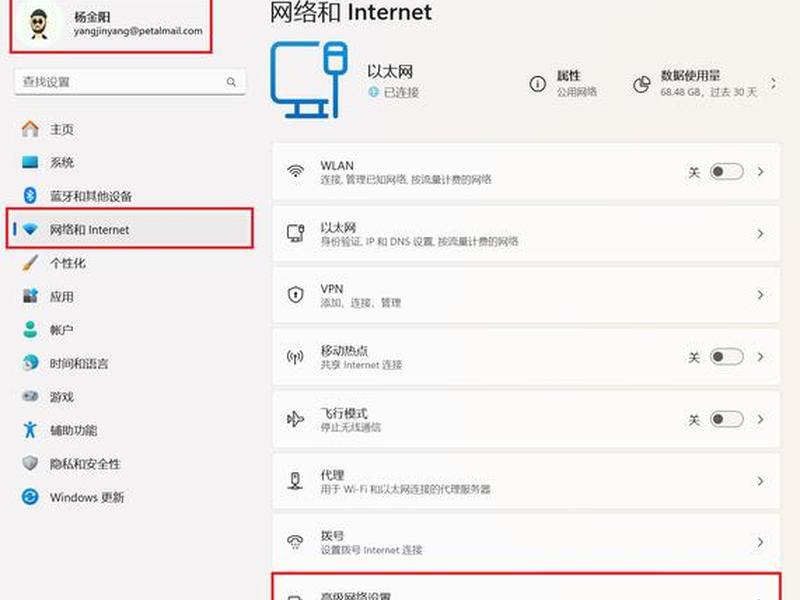Click the gamepad icon beside 游戏
This screenshot has width=800, height=600.
[x=30, y=396]
